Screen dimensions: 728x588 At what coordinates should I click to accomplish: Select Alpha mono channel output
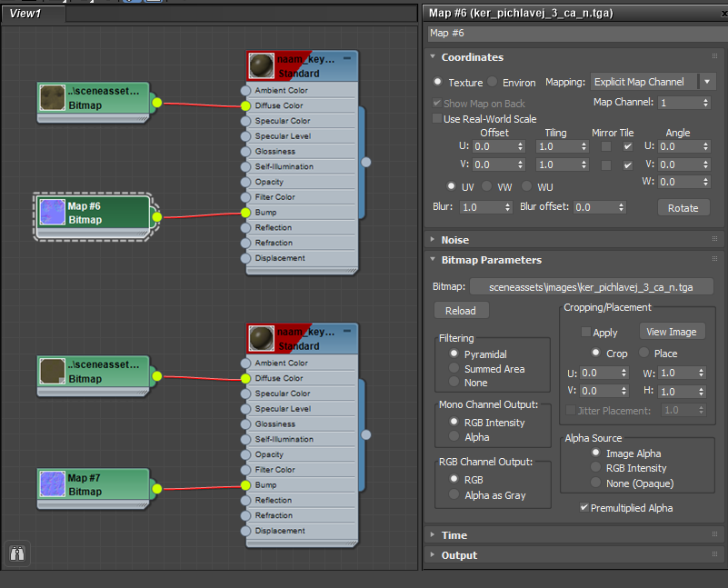coord(454,436)
